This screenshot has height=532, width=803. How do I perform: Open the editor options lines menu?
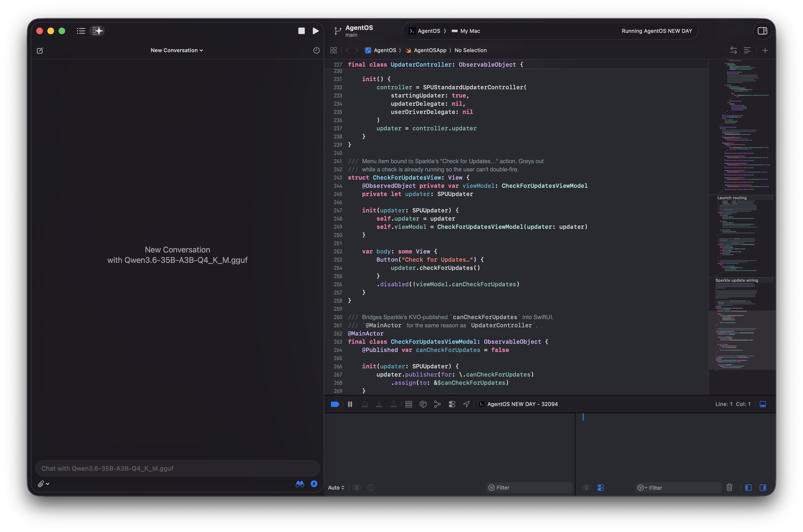747,50
